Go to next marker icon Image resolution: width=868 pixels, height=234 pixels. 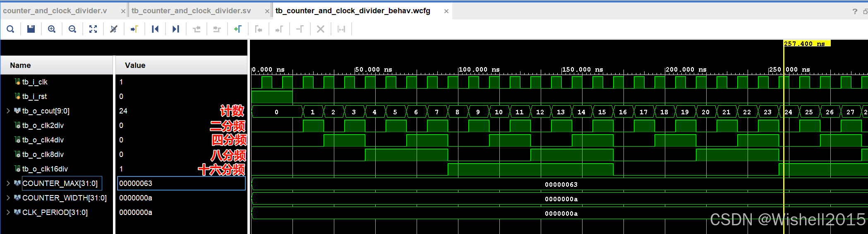click(x=279, y=29)
